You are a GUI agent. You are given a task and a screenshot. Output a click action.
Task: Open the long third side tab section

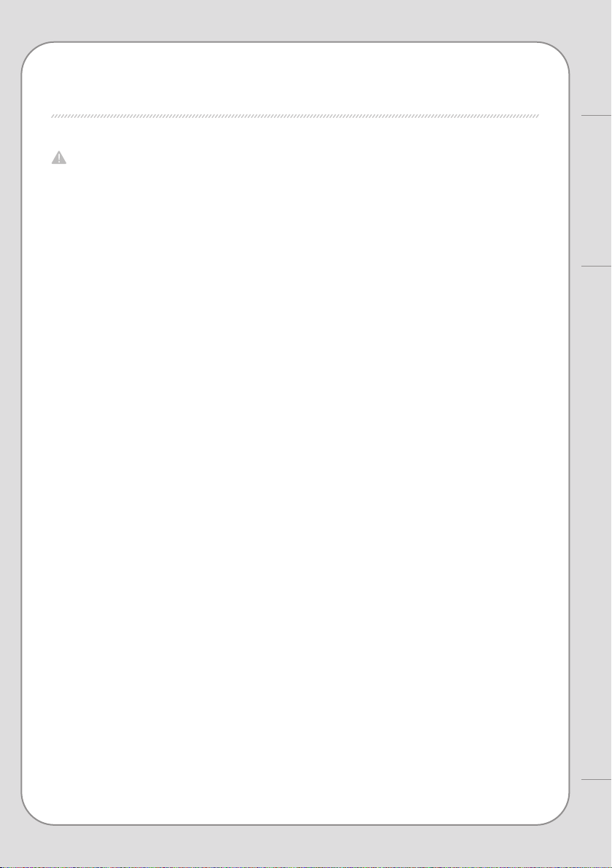pyautogui.click(x=597, y=523)
